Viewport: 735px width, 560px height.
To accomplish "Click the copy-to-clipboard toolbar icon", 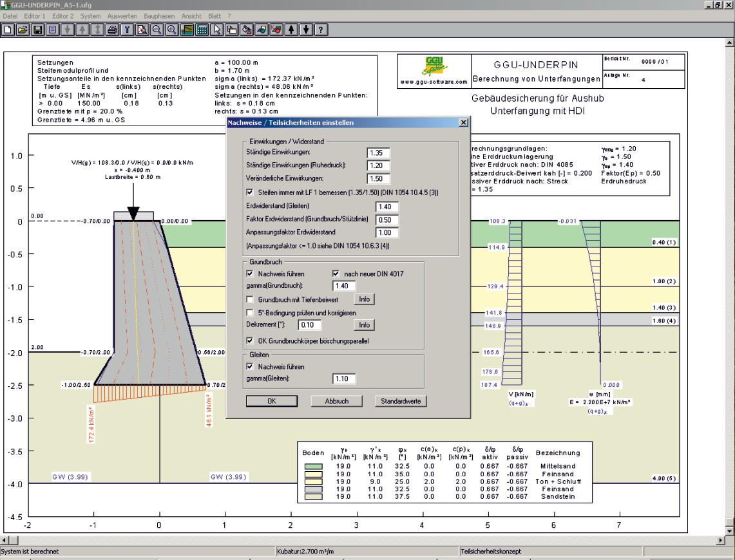I will click(231, 30).
